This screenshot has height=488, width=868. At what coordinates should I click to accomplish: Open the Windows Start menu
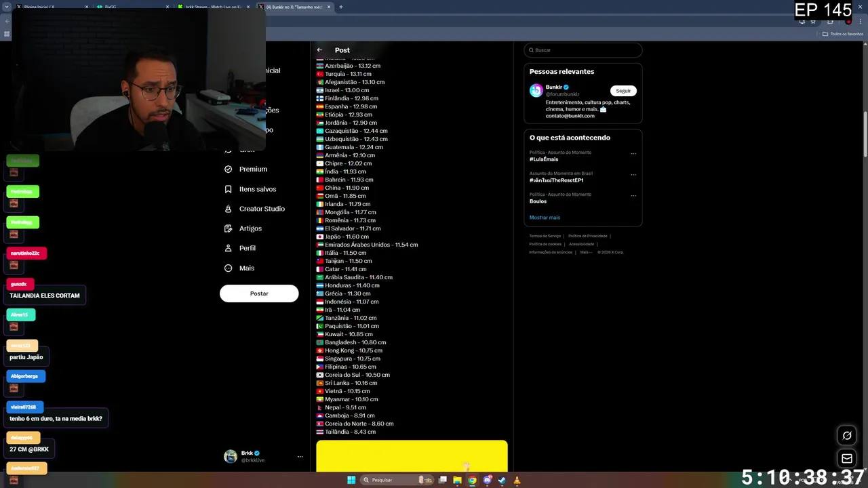351,480
